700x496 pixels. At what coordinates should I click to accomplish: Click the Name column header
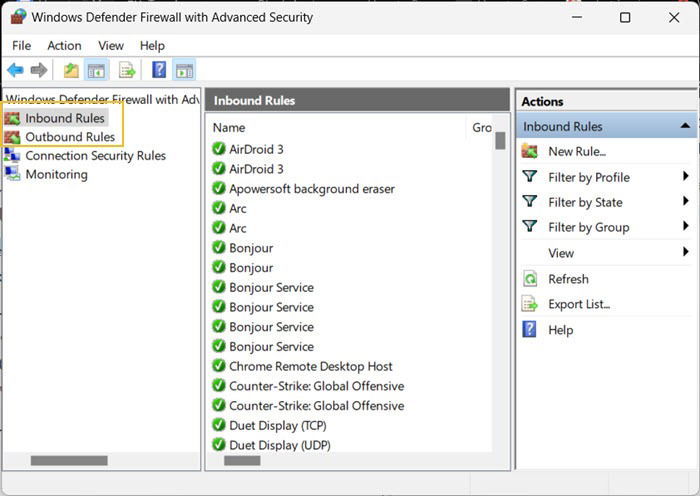click(229, 128)
